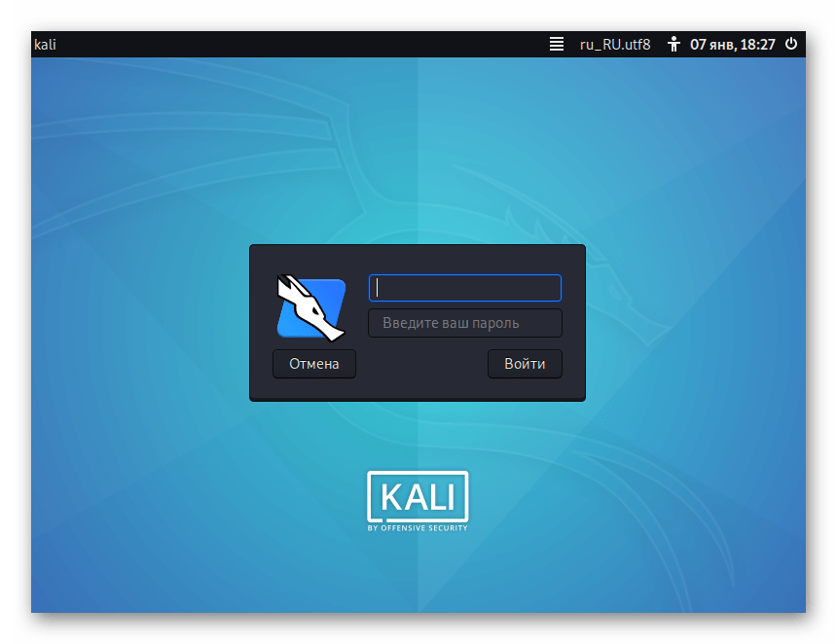The image size is (837, 644).
Task: Click the Kali dragon user avatar
Action: click(x=310, y=307)
